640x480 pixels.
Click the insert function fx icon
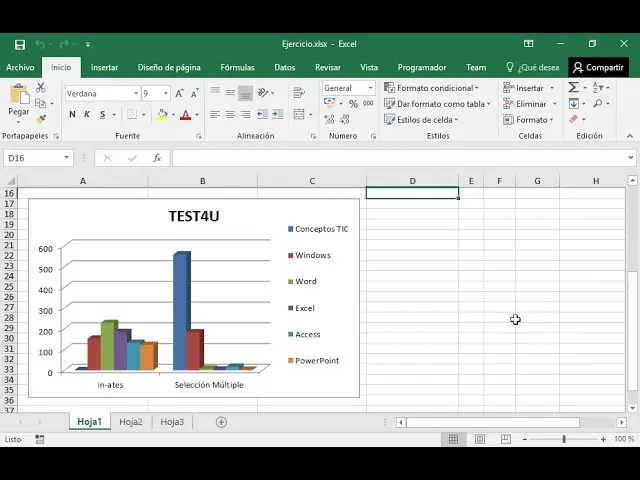157,158
